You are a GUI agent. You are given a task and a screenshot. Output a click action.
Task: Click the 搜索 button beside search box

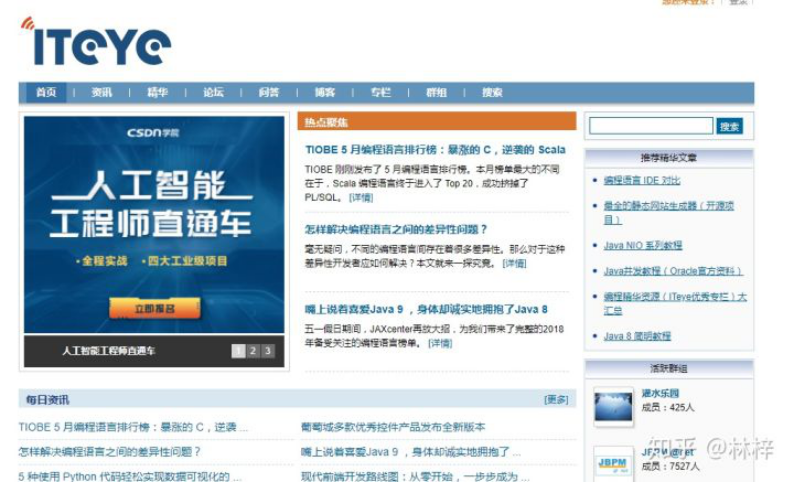click(x=730, y=126)
